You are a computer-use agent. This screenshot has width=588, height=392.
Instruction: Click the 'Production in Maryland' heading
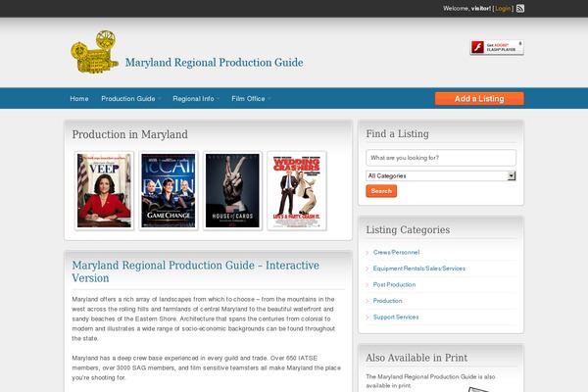tap(129, 134)
